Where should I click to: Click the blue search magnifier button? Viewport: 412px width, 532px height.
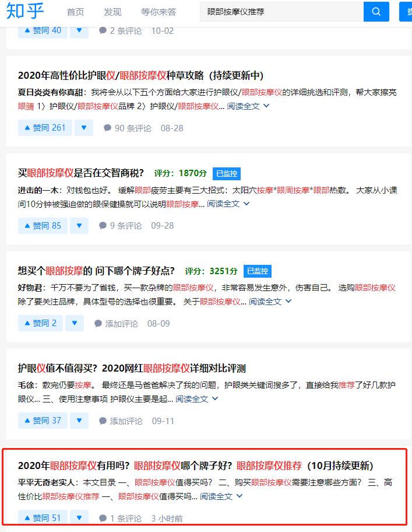pos(376,12)
